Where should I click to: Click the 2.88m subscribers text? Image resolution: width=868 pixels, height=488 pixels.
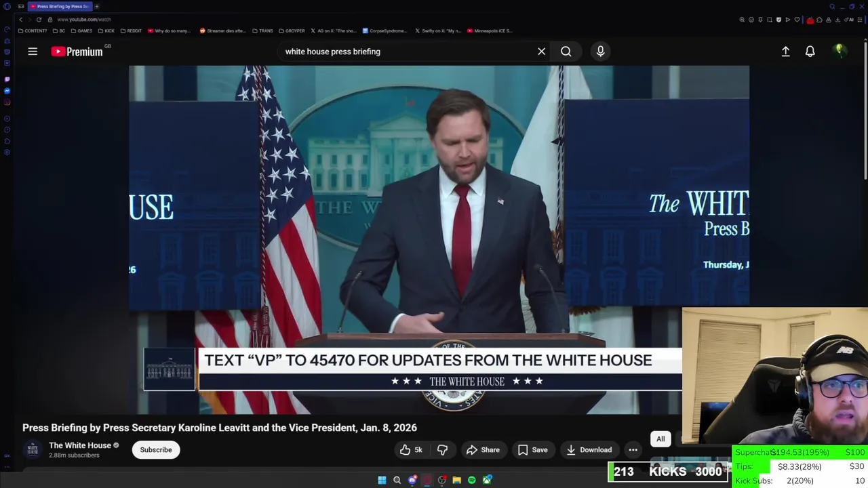point(74,455)
